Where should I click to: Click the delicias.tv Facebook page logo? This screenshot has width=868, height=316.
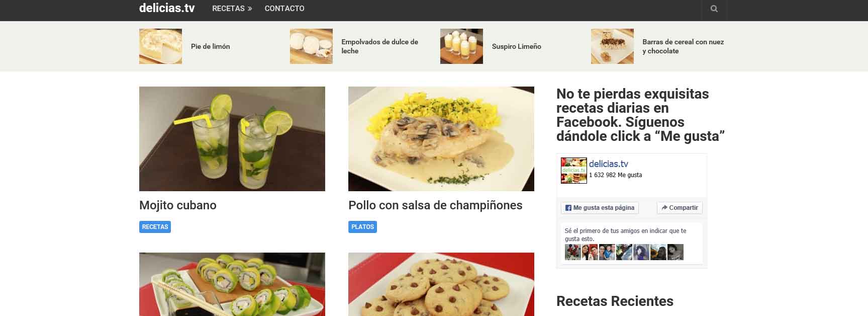pyautogui.click(x=573, y=171)
